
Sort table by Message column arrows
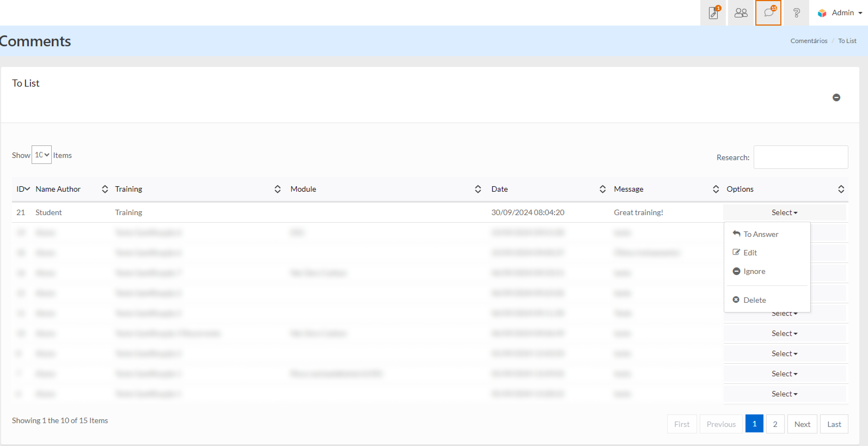[716, 189]
